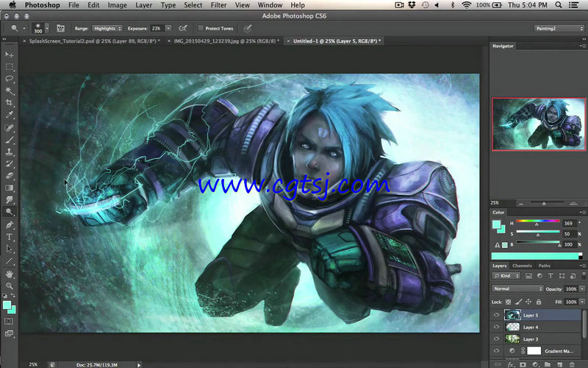This screenshot has width=588, height=368.
Task: Select the Eraser tool
Action: click(x=9, y=176)
